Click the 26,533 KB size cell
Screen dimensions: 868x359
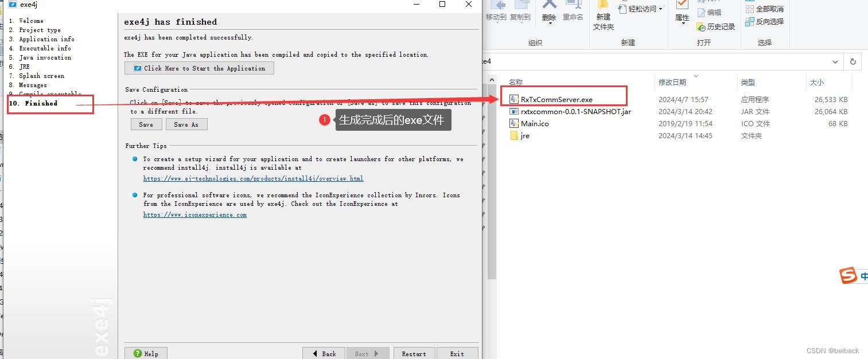(831, 99)
